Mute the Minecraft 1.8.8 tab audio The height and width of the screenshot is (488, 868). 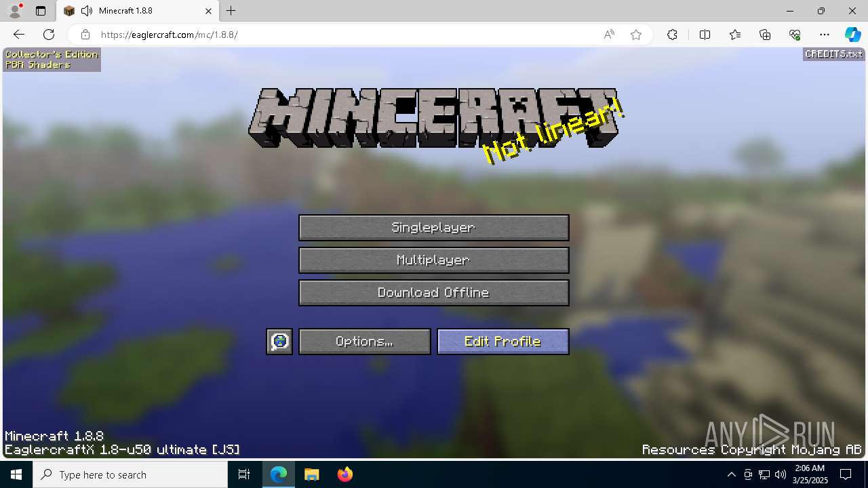tap(86, 11)
